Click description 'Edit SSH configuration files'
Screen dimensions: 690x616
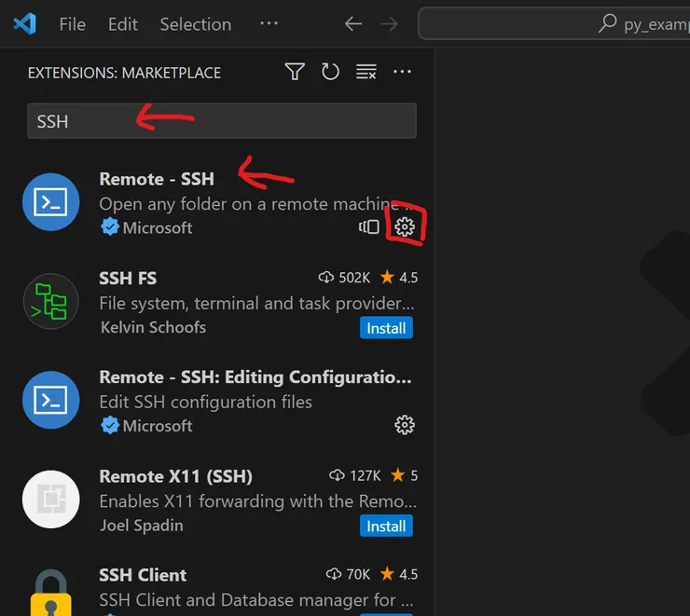[x=205, y=402]
